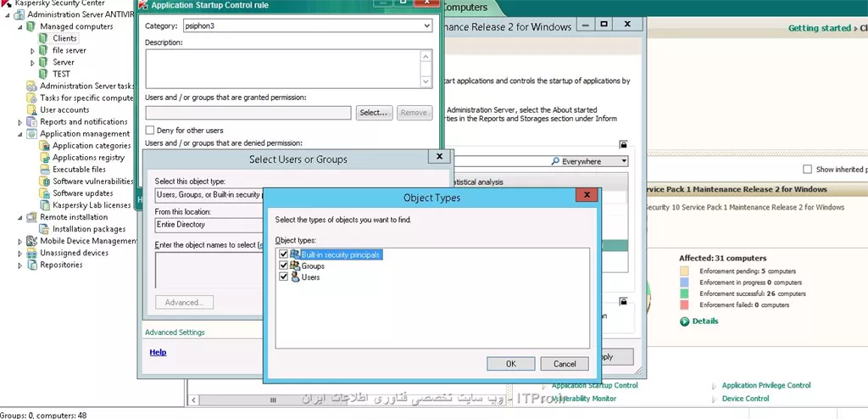Click the Unassigned devices icon
868x419 pixels.
[31, 253]
